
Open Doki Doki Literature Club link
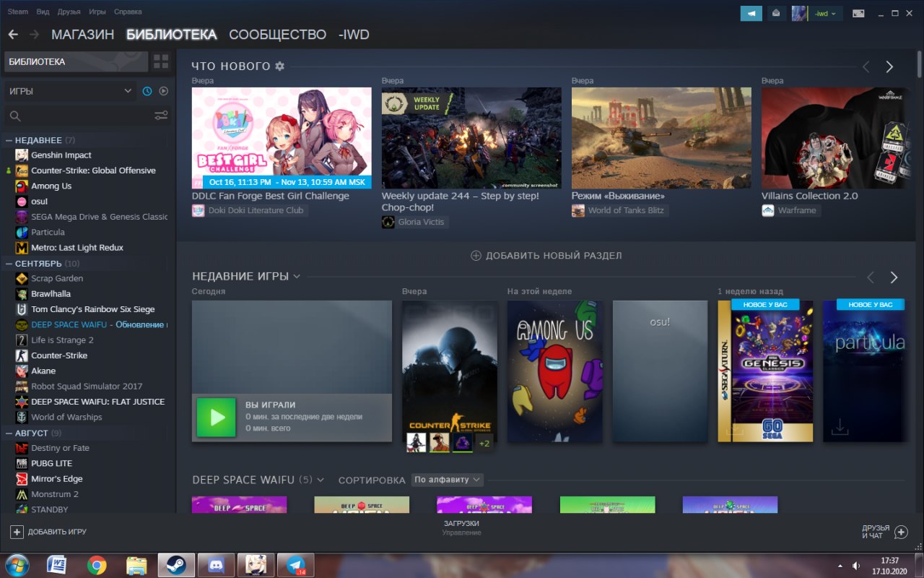click(x=249, y=210)
